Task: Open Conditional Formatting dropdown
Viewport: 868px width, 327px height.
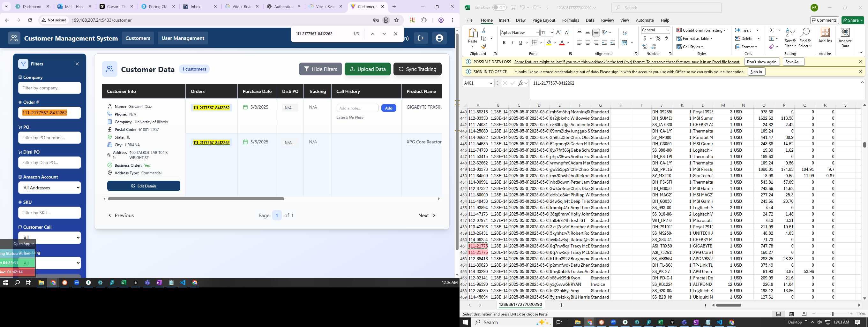Action: pos(701,30)
